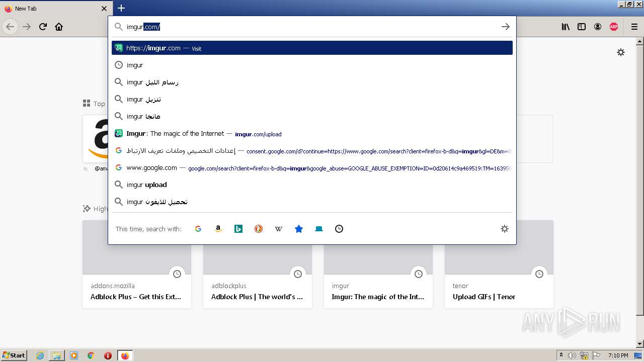The height and width of the screenshot is (362, 644).
Task: Open the imgur highlight card
Action: (x=378, y=264)
